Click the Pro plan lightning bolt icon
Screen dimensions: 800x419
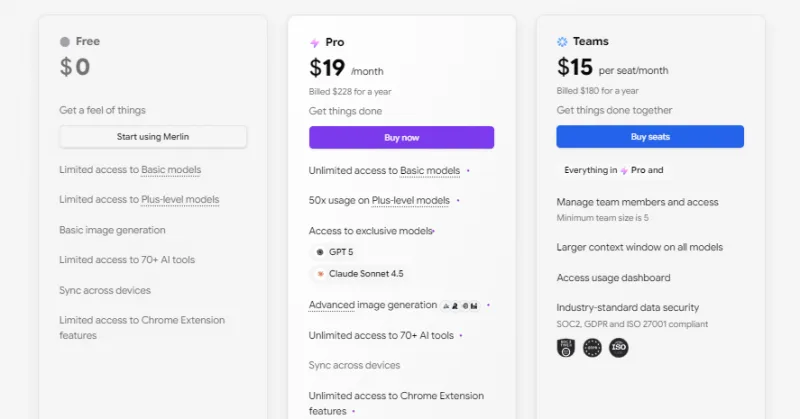315,43
